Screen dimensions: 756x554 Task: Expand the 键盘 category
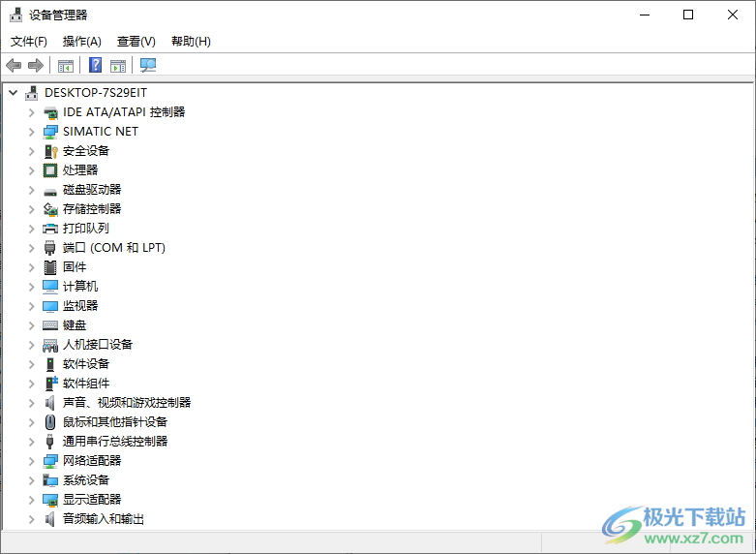31,325
